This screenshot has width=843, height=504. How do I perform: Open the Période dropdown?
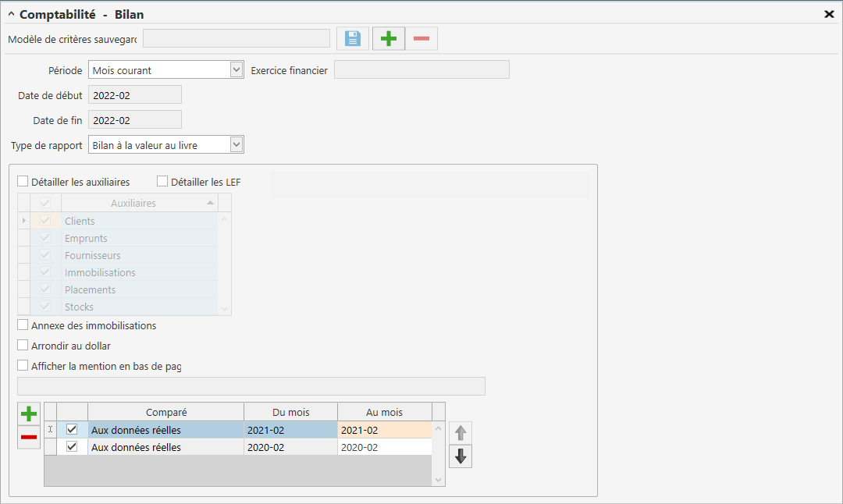click(x=237, y=70)
